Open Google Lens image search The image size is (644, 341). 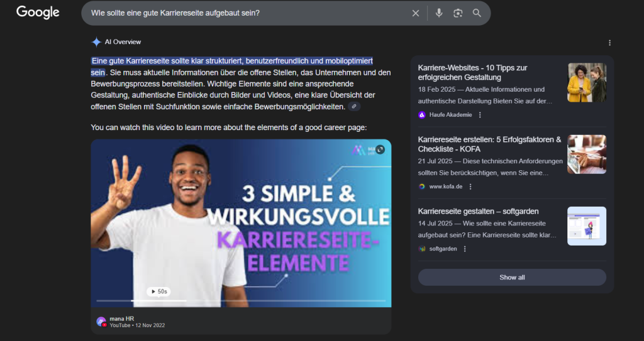click(x=458, y=13)
